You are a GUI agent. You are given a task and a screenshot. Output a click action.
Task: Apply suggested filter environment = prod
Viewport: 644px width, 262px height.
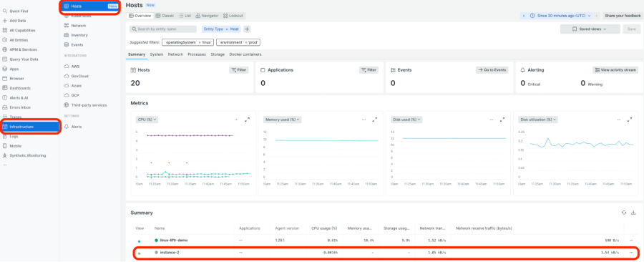[x=238, y=42]
